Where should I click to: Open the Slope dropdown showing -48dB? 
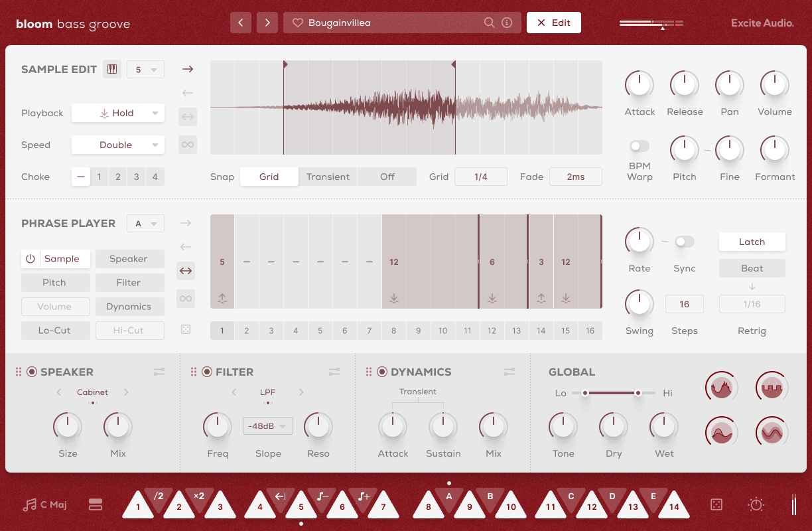click(267, 425)
